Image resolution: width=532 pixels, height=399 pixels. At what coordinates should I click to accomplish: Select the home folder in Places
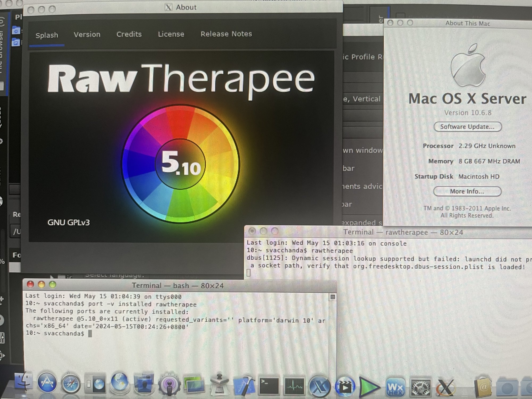click(16, 31)
